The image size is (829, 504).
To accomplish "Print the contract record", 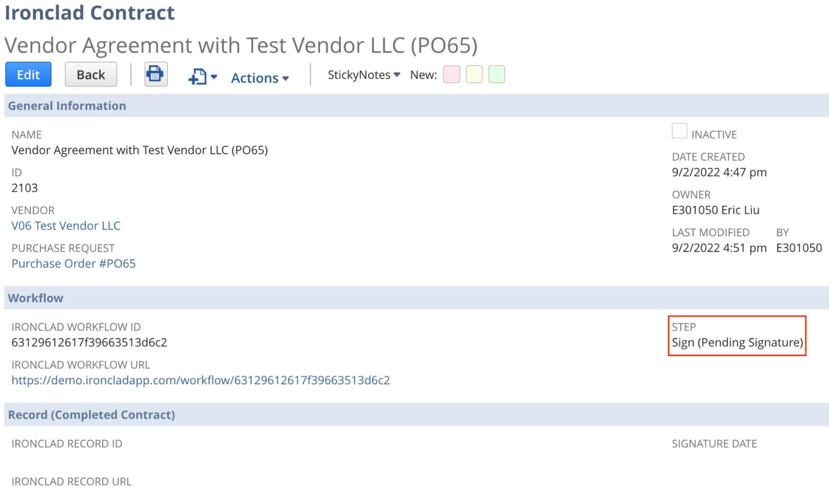I will (x=156, y=74).
